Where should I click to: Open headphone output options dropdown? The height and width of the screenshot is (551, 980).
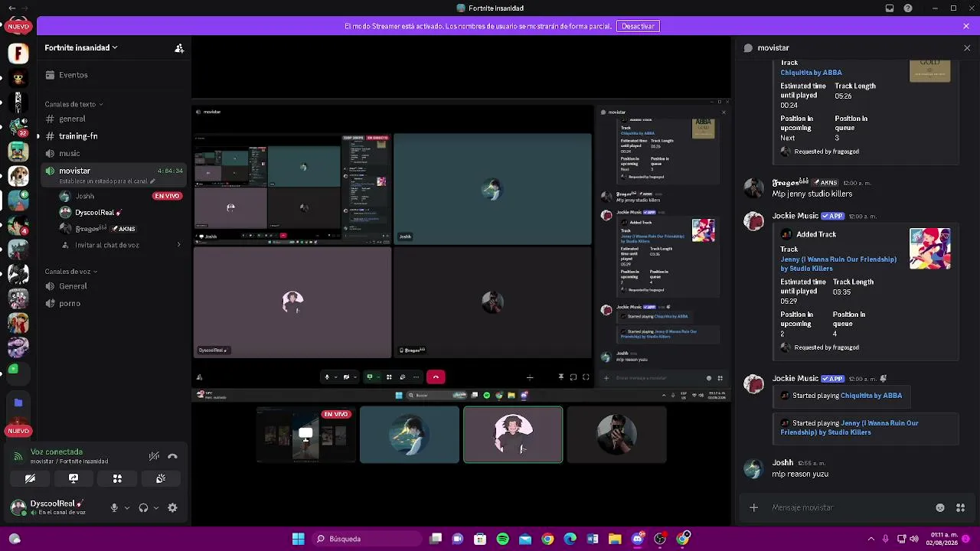click(156, 507)
